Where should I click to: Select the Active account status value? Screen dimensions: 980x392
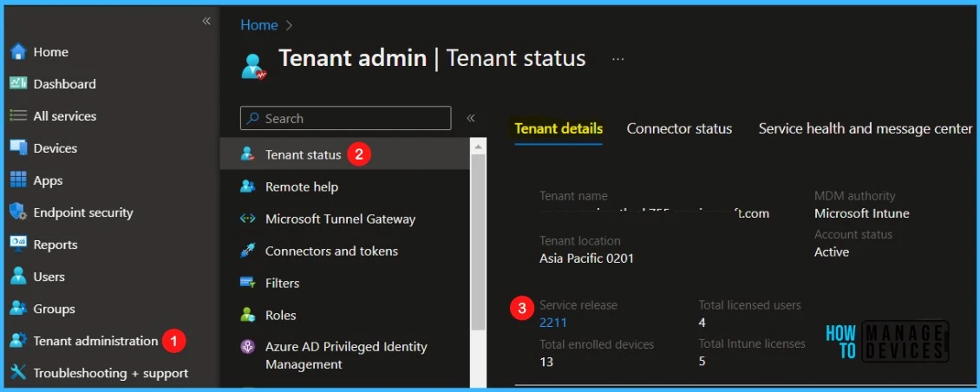coord(831,252)
